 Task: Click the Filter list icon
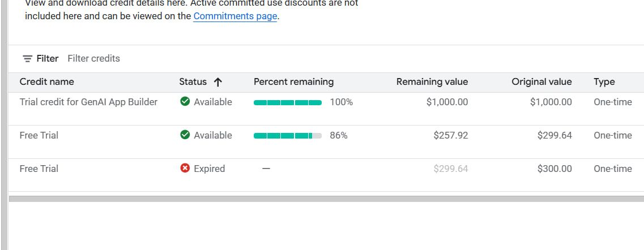click(x=27, y=59)
